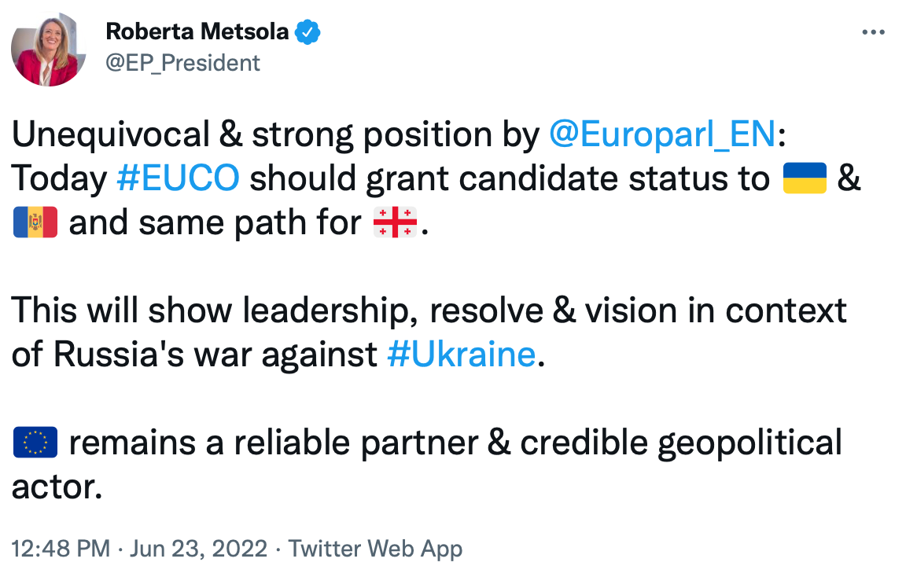Click the blue verified badge
This screenshot has height=588, width=906.
point(308,32)
